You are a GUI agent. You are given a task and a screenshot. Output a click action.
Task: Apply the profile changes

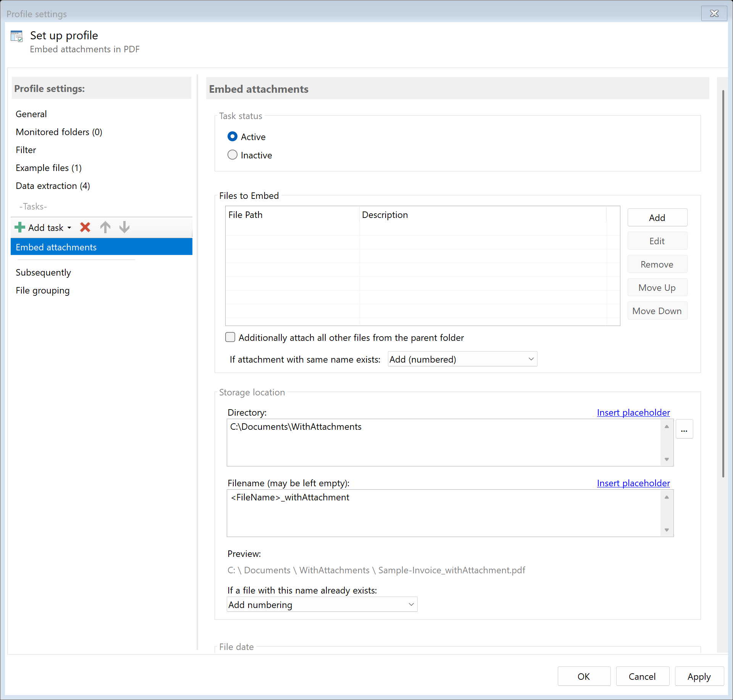coord(698,676)
